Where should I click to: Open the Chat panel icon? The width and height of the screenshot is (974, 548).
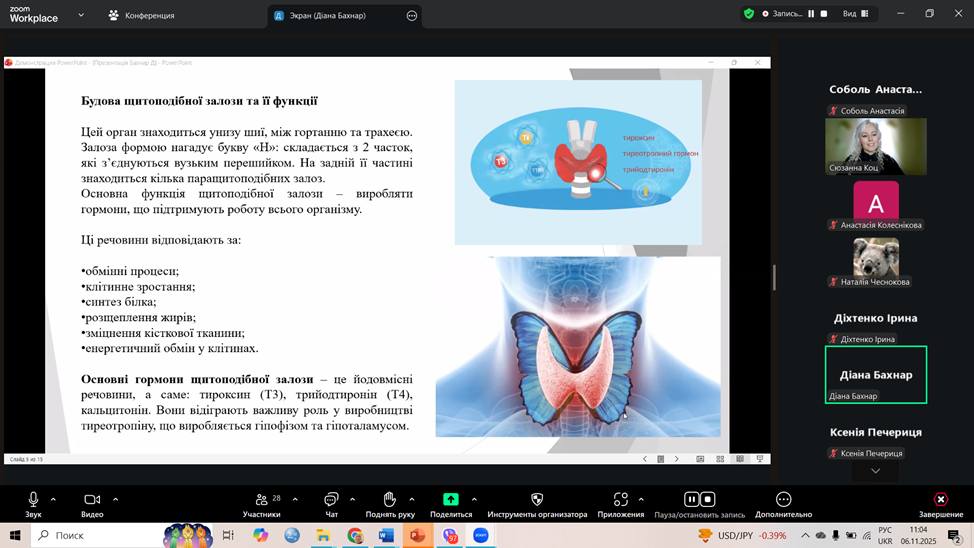tap(331, 500)
